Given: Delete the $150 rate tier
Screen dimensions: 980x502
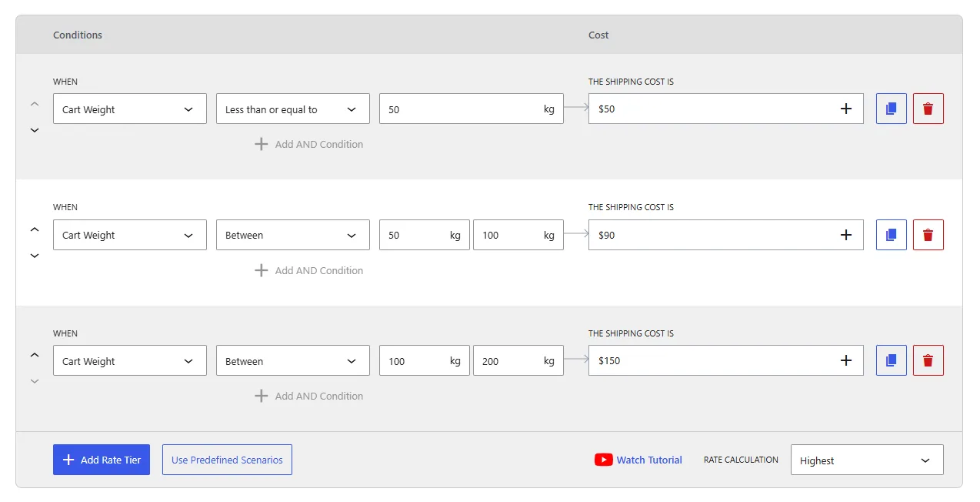Looking at the screenshot, I should [928, 360].
